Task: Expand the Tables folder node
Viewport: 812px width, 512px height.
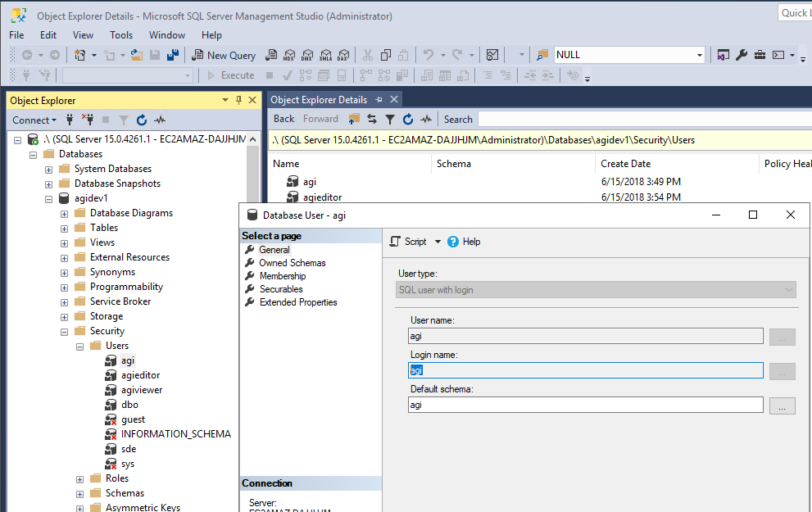Action: 64,228
